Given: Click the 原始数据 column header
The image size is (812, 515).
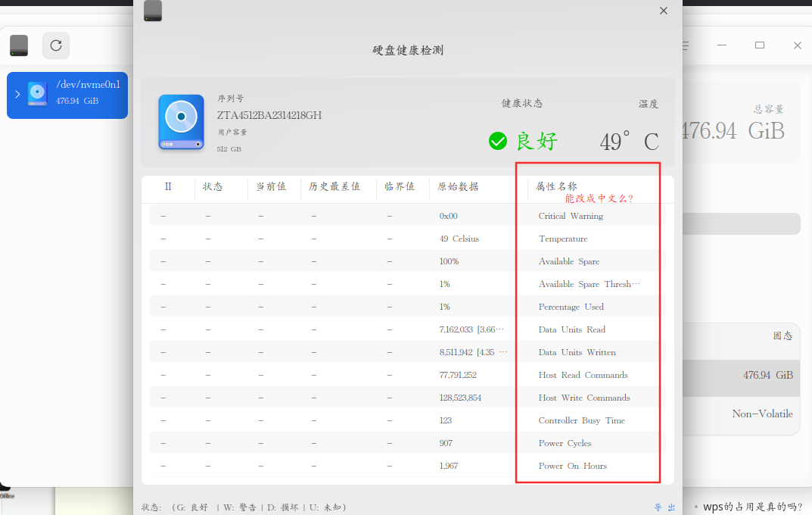Looking at the screenshot, I should [458, 186].
